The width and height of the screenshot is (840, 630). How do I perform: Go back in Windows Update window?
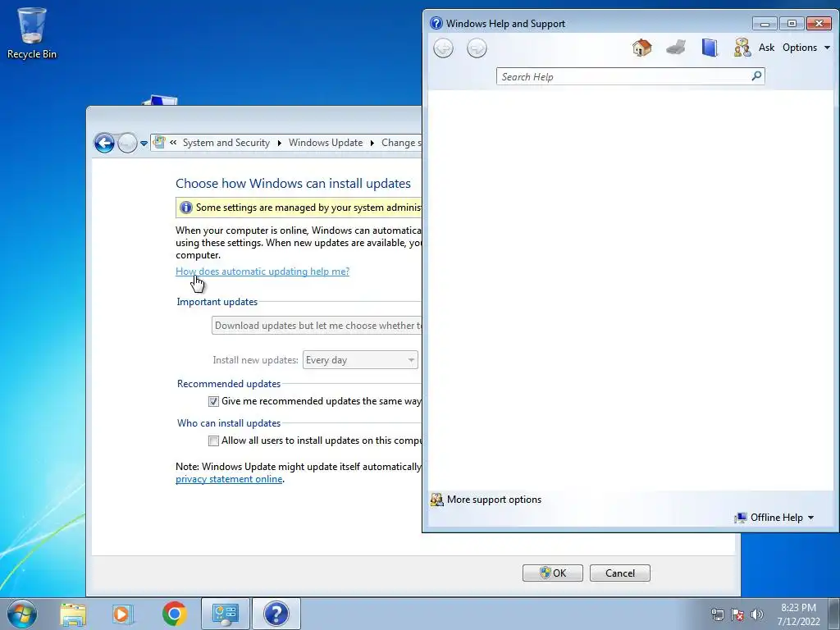(x=104, y=143)
